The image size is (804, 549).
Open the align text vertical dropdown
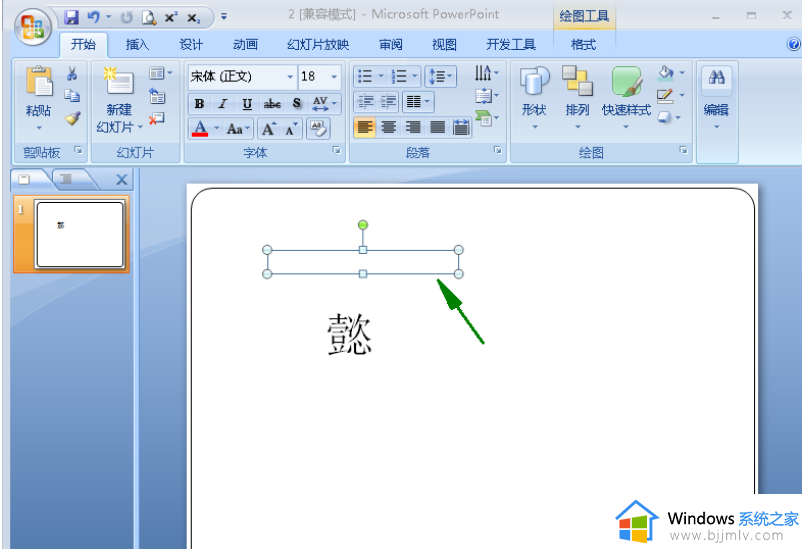pos(487,96)
